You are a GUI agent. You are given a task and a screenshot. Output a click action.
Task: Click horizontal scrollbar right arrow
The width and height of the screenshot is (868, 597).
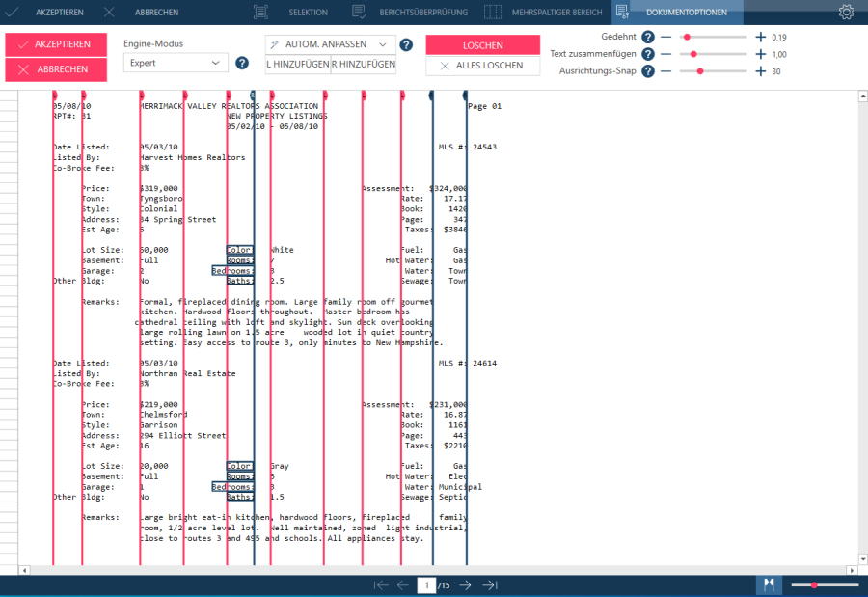click(x=852, y=570)
